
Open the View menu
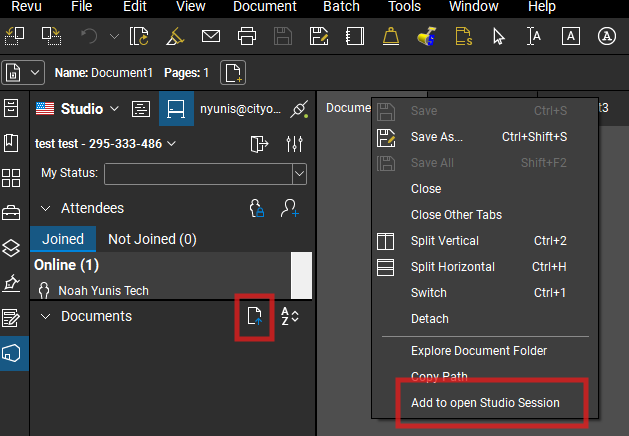[x=191, y=6]
